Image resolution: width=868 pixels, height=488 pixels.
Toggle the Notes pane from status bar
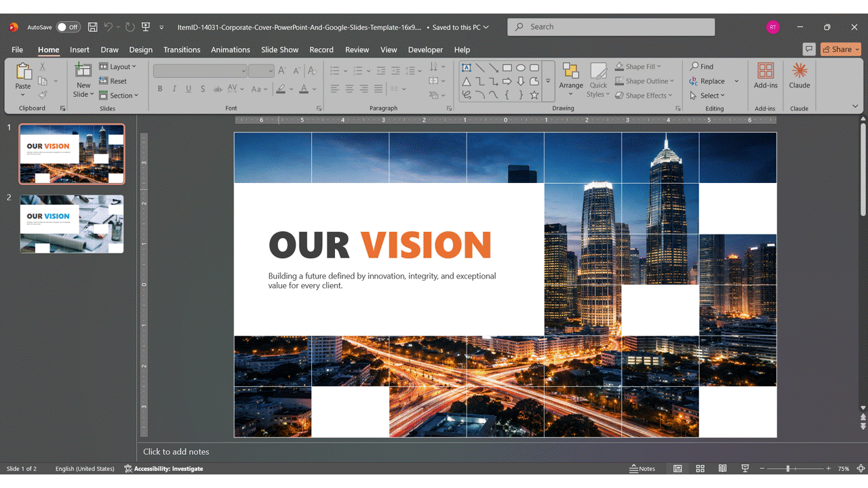point(642,468)
